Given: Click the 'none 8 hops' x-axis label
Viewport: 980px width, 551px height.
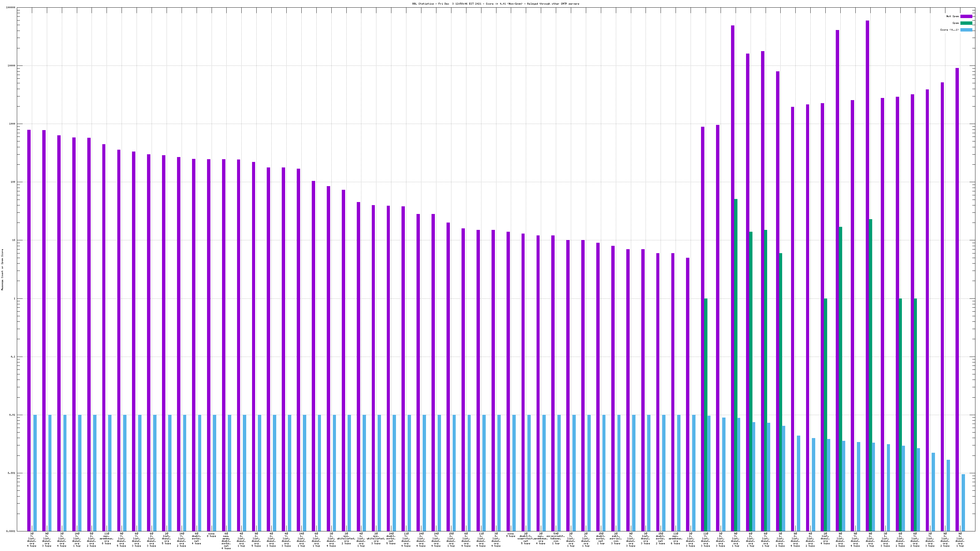Looking at the screenshot, I should pyautogui.click(x=212, y=535).
